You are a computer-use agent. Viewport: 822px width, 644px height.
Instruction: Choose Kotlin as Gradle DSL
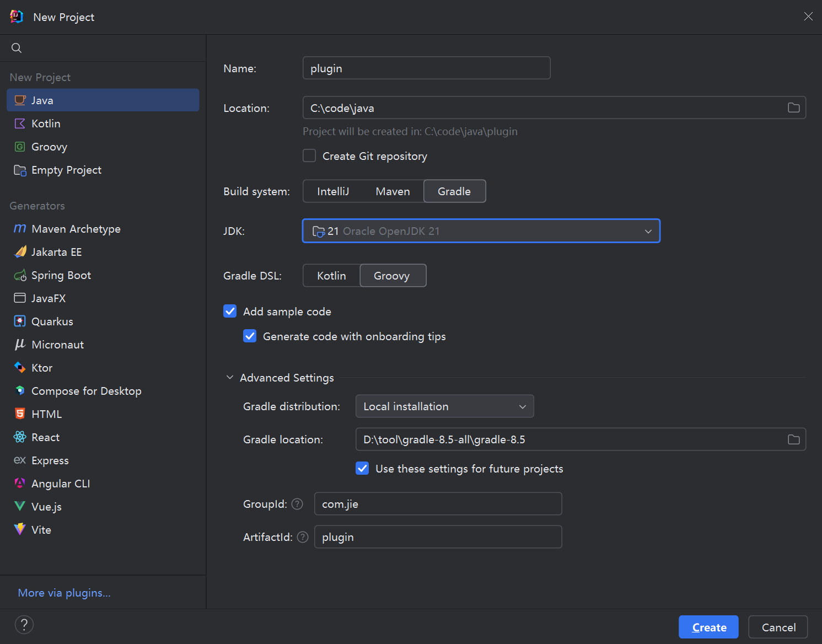[331, 276]
